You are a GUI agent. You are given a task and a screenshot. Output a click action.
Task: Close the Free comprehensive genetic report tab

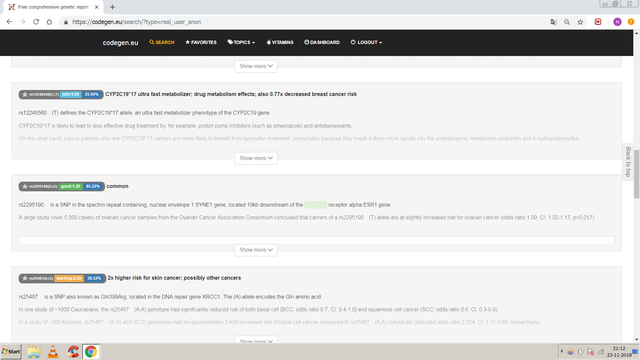96,7
